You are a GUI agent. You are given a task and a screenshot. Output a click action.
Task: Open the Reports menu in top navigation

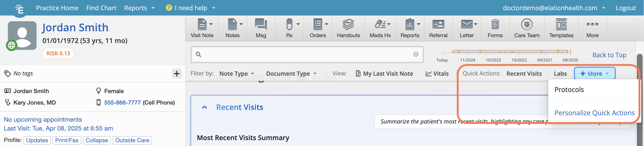139,8
